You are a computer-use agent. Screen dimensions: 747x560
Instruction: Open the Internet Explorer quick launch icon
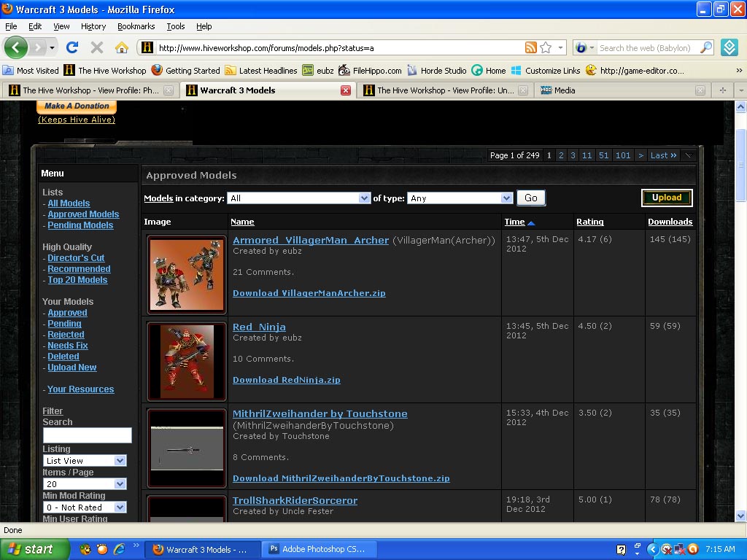click(119, 549)
